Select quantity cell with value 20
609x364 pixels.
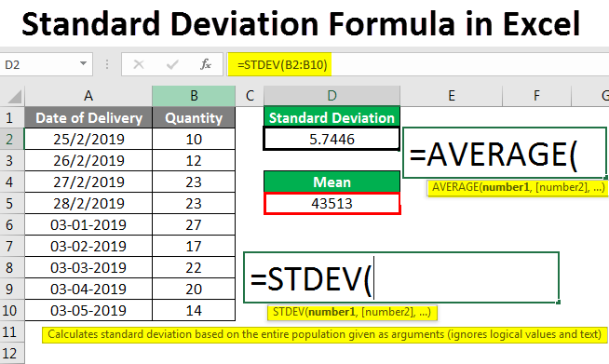point(194,289)
